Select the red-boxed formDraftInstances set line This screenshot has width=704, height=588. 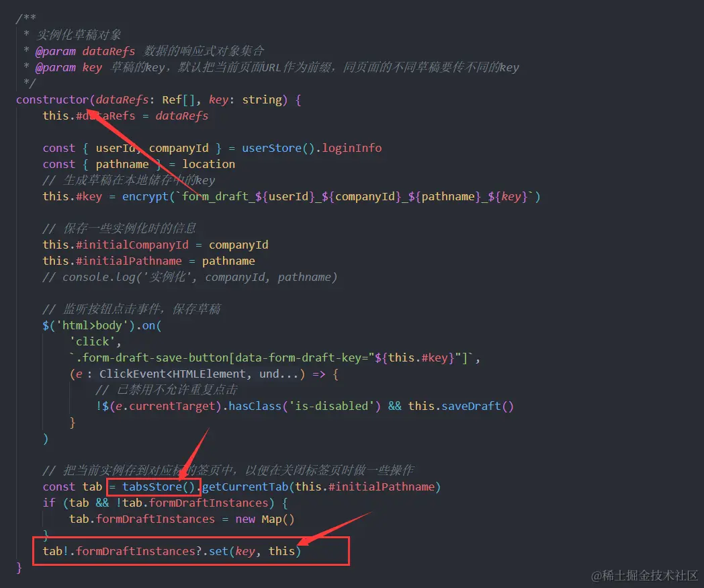(172, 551)
